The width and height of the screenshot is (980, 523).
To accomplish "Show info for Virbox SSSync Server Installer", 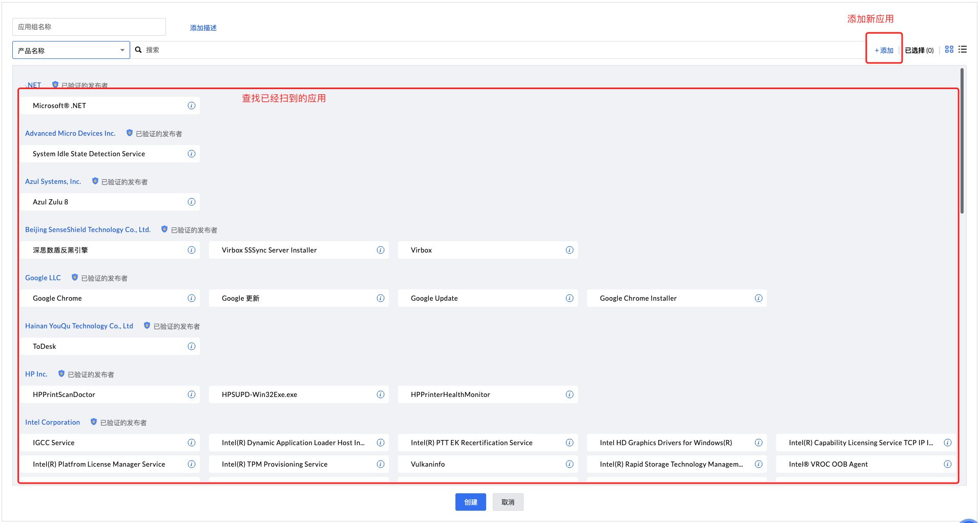I will pyautogui.click(x=381, y=250).
